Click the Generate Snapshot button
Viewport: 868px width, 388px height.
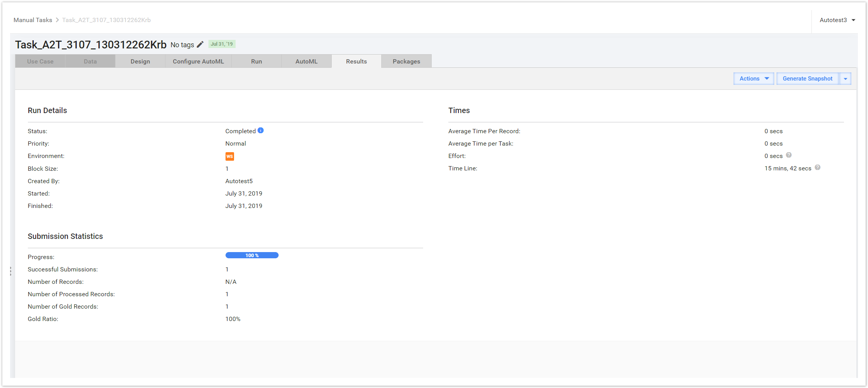tap(808, 79)
